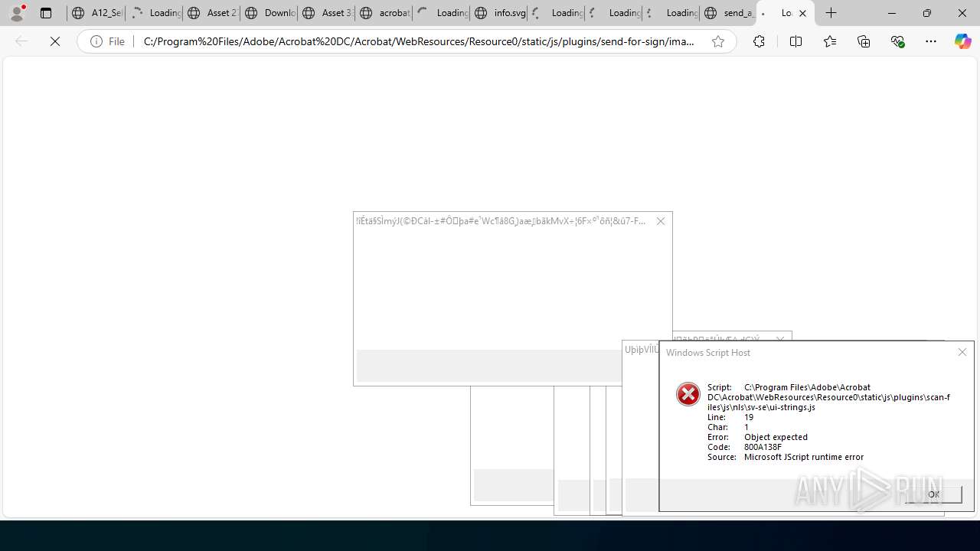Add this page to favorites star
Screen dimensions: 980x551
tap(718, 42)
